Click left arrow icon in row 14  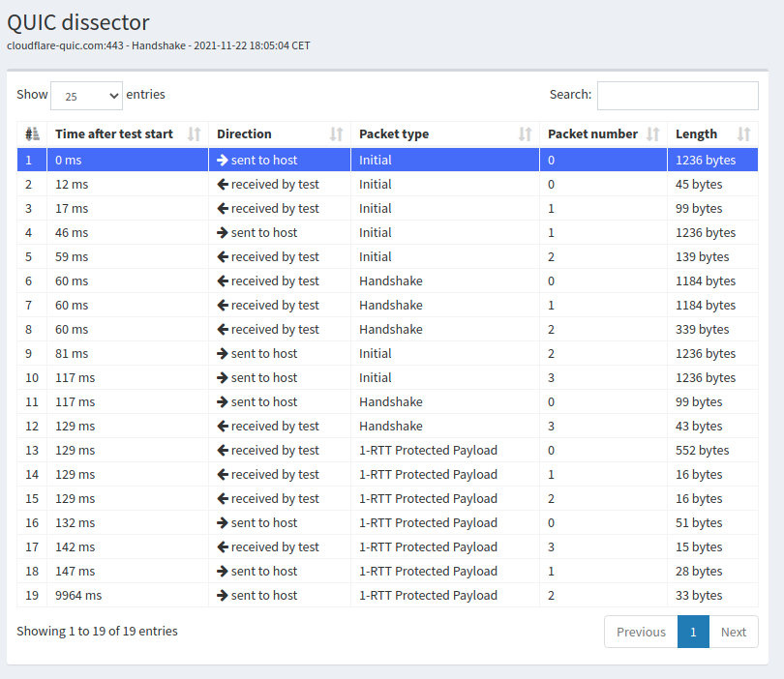pos(223,475)
